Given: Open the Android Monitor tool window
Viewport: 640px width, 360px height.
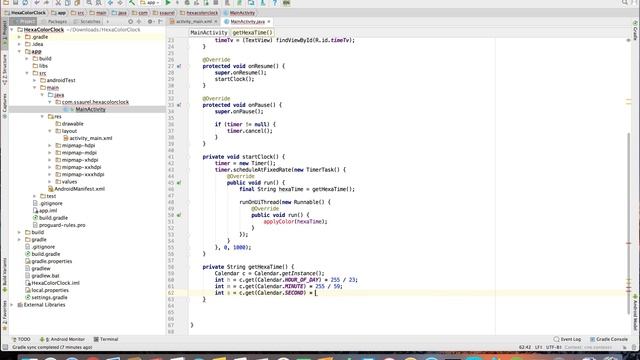Looking at the screenshot, I should click(x=62, y=339).
